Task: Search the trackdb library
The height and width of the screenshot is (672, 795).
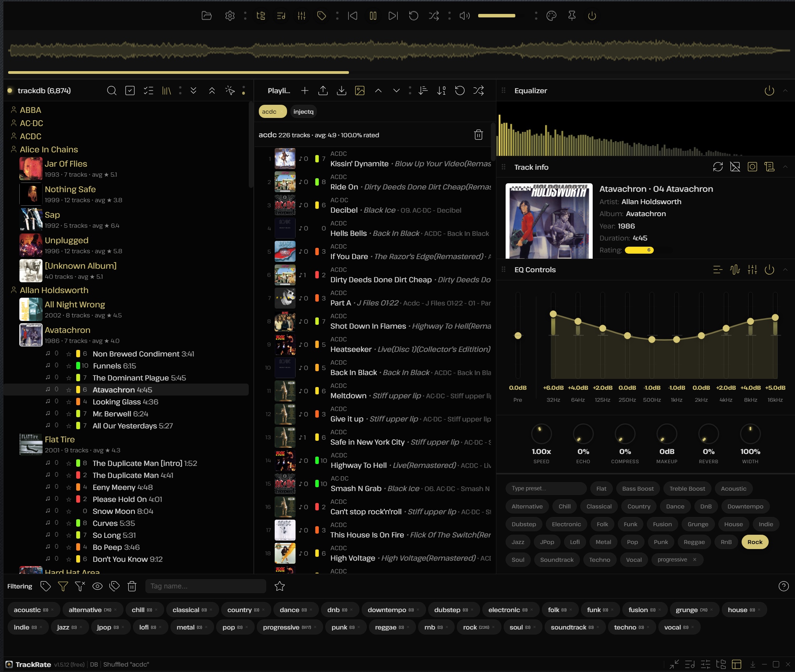Action: 111,90
